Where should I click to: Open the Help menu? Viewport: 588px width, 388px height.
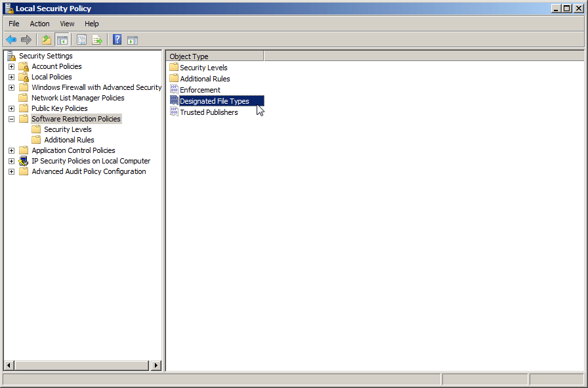pyautogui.click(x=91, y=24)
